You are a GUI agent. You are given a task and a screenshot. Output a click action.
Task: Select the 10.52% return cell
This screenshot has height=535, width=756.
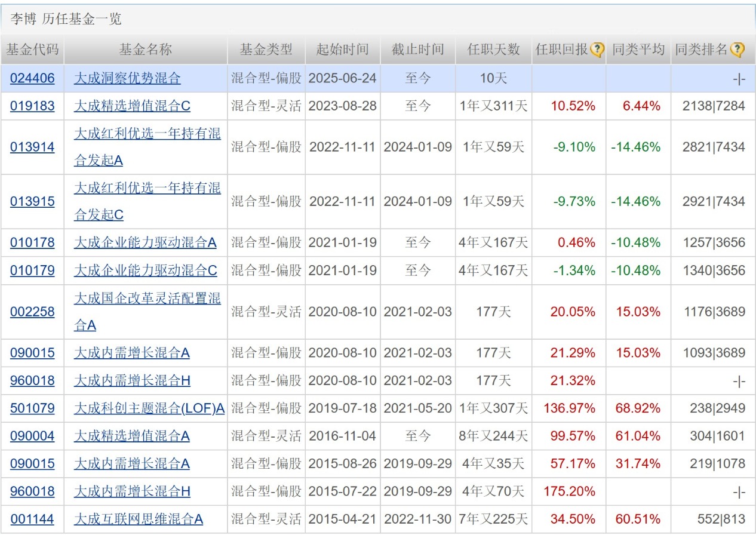coord(569,106)
